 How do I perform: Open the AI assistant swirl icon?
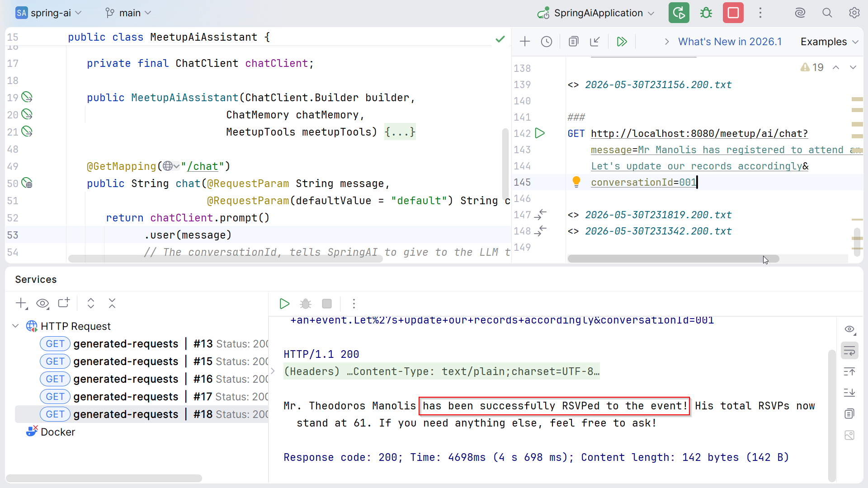(800, 13)
